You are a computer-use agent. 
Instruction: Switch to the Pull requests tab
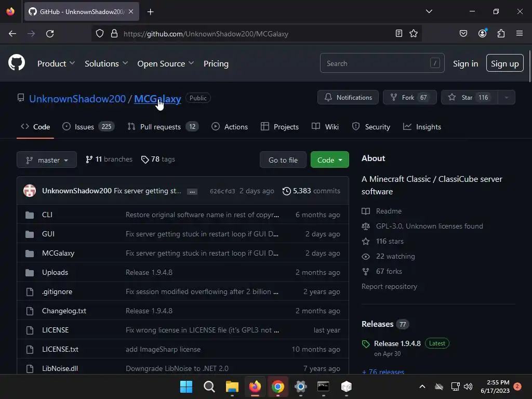tap(163, 127)
